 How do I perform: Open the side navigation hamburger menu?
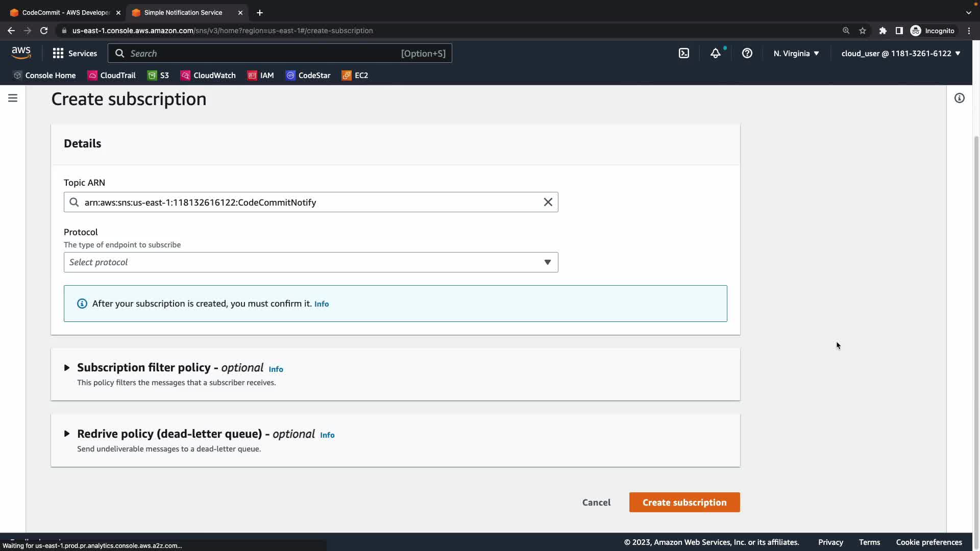click(x=13, y=98)
